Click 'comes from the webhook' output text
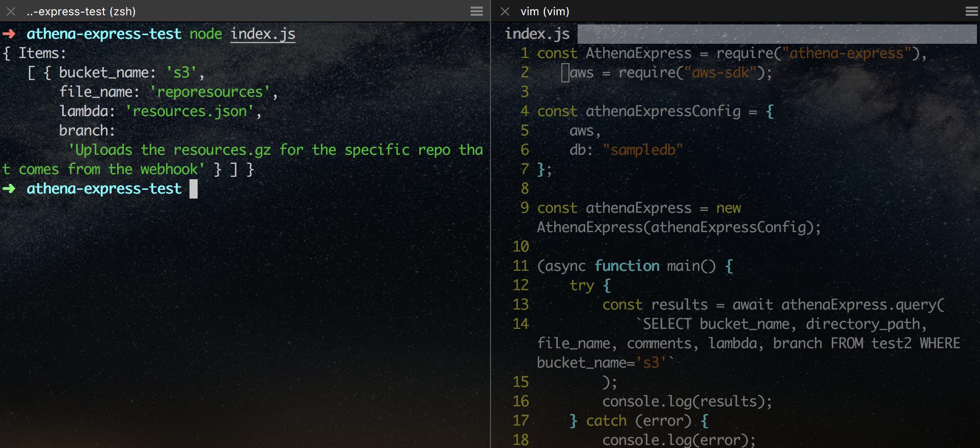The width and height of the screenshot is (980, 448). click(x=112, y=170)
